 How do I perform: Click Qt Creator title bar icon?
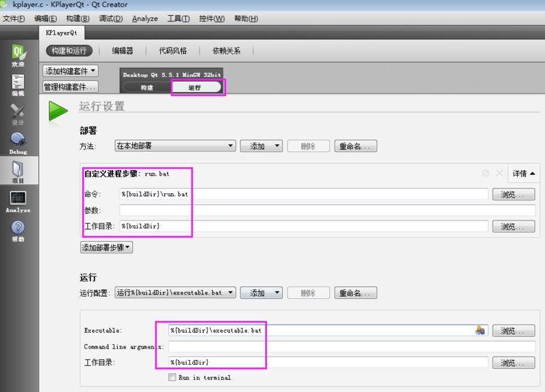tap(4, 5)
